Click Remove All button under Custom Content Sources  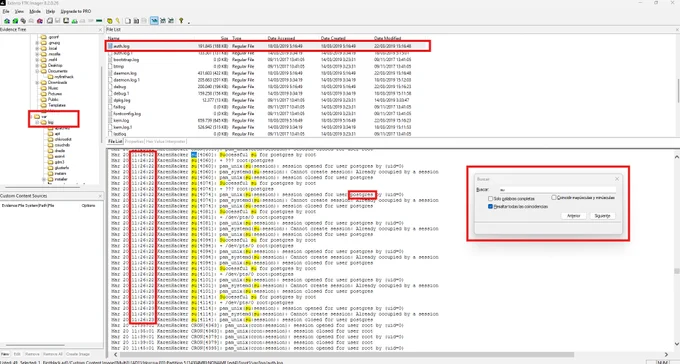pos(53,354)
